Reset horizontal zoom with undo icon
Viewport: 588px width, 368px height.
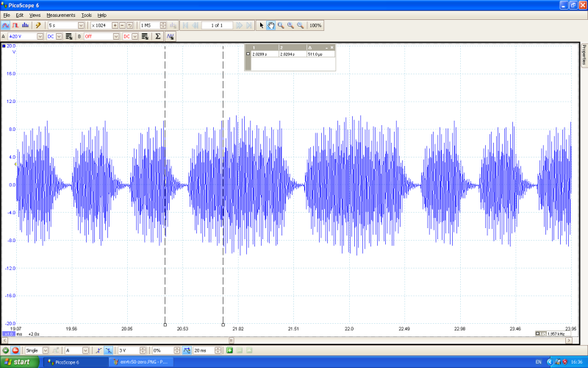pyautogui.click(x=130, y=26)
